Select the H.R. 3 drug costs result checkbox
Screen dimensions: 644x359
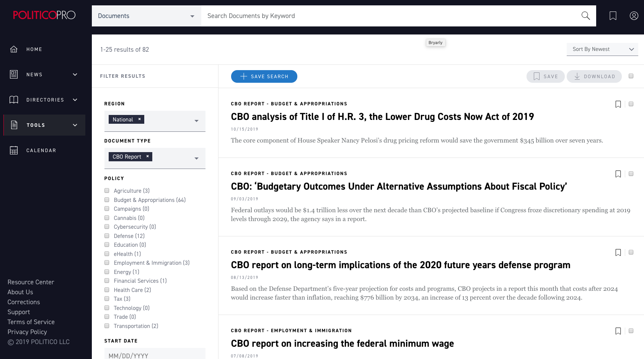631,104
